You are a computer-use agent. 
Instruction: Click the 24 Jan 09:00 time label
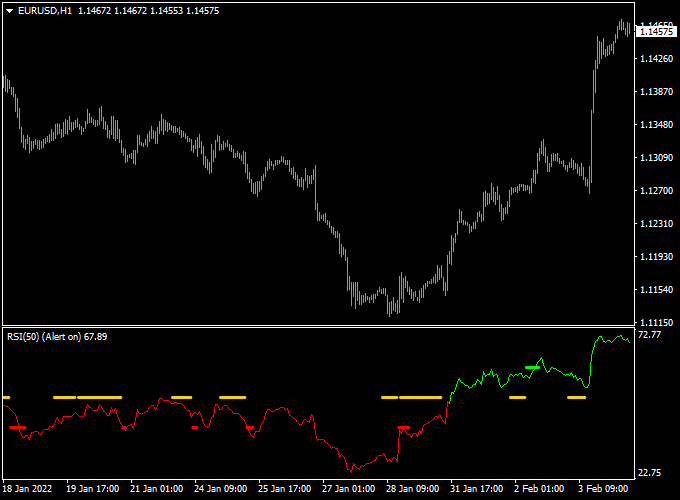tap(220, 489)
